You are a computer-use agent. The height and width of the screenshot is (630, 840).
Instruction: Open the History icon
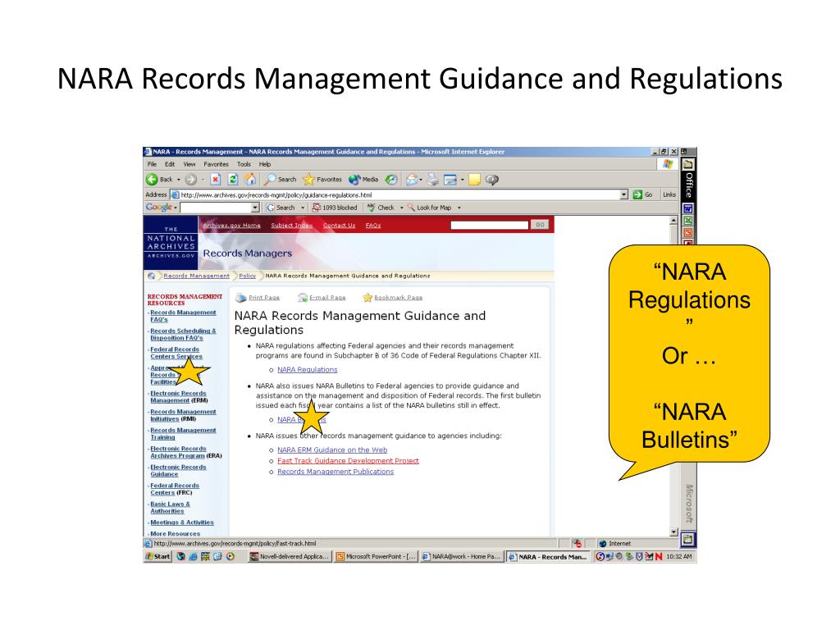point(391,180)
